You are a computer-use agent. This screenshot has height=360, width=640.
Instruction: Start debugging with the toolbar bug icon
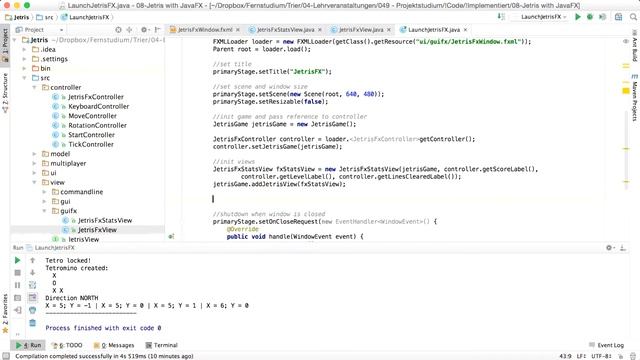point(590,17)
